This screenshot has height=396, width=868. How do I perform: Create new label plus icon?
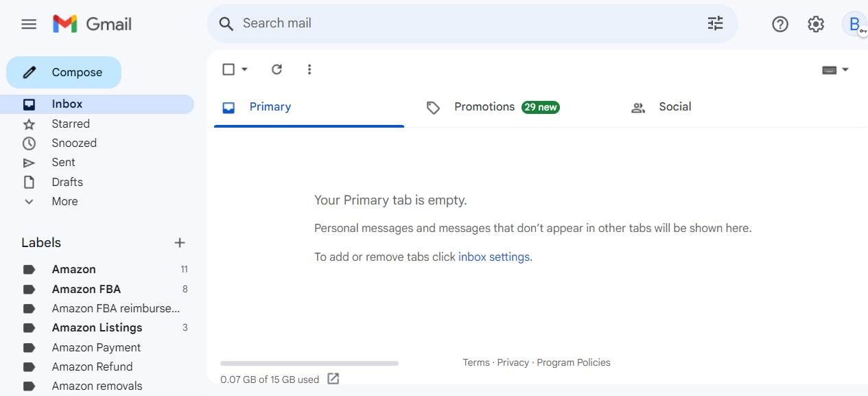180,242
